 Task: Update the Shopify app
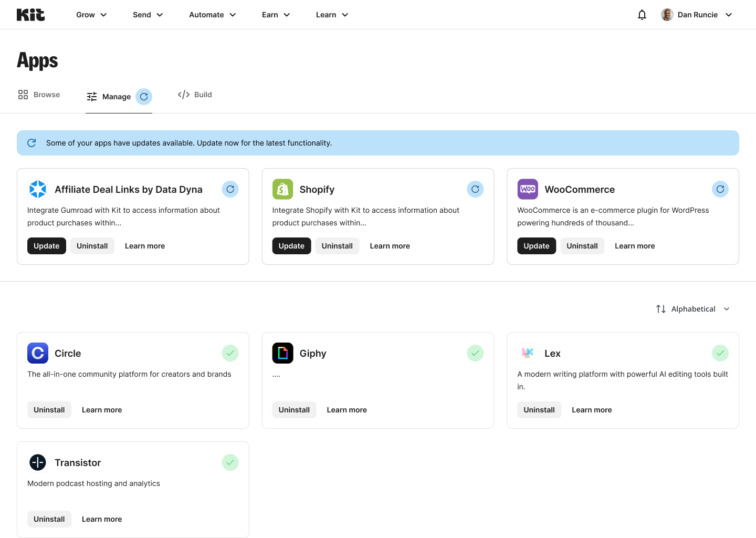pyautogui.click(x=291, y=246)
